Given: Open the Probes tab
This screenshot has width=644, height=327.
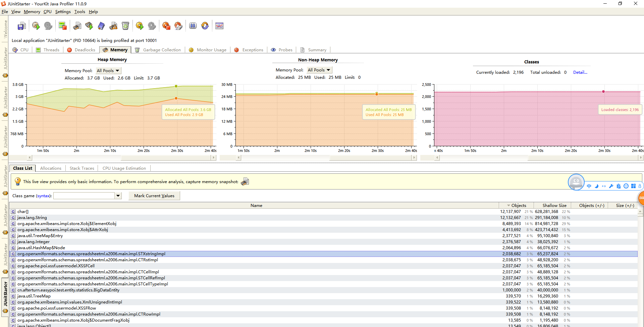Looking at the screenshot, I should pyautogui.click(x=282, y=50).
